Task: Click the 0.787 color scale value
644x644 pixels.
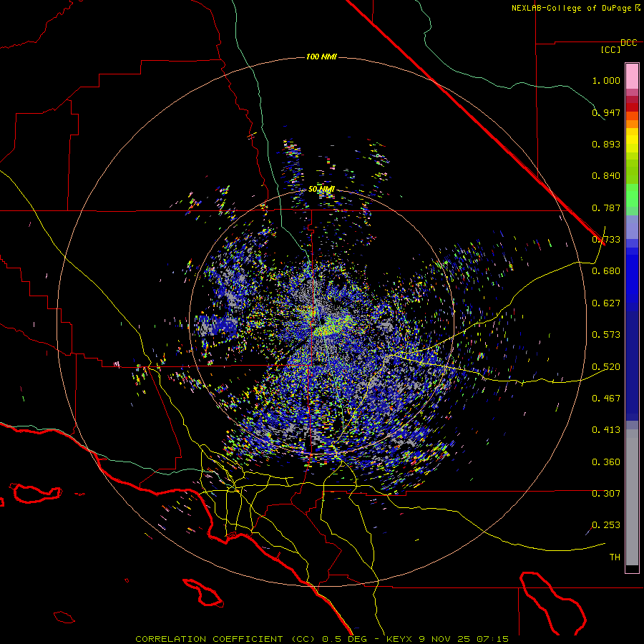Action: (606, 208)
